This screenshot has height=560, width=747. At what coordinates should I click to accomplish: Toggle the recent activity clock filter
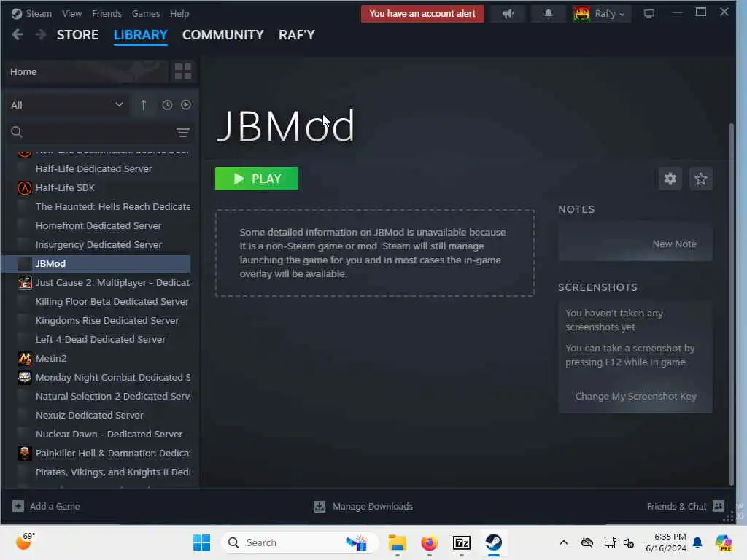tap(167, 105)
